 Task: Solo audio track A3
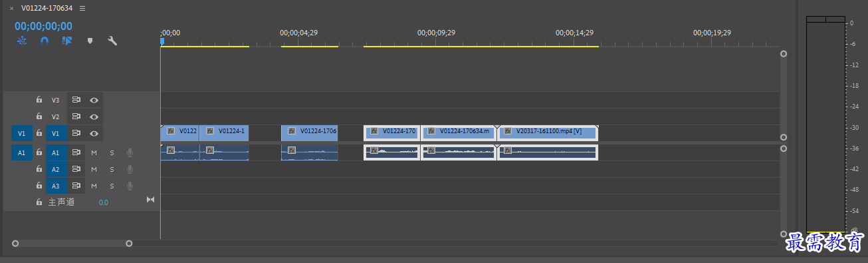(112, 186)
